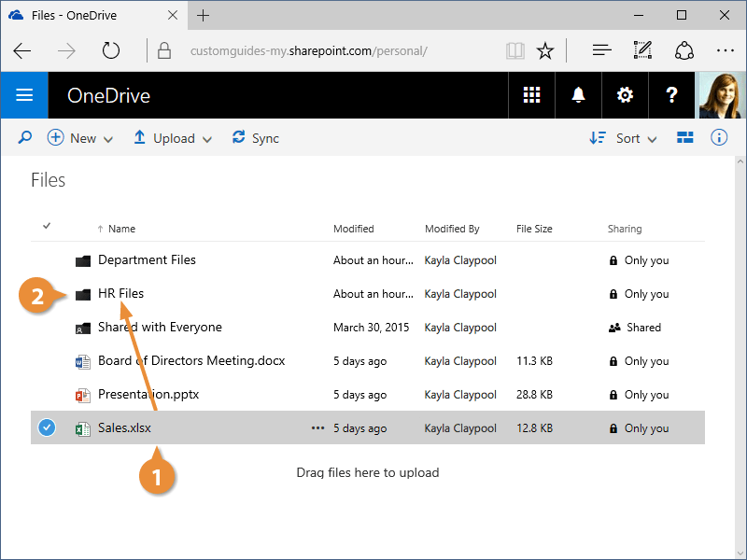Add page to favorites star

(x=545, y=50)
